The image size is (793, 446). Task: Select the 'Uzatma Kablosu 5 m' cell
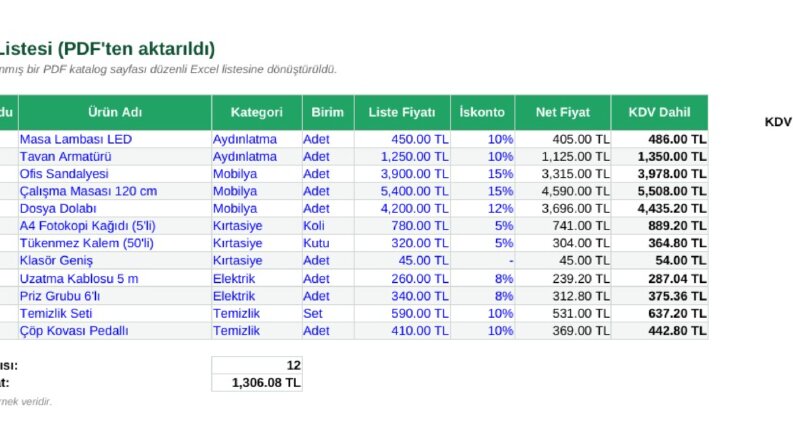115,278
